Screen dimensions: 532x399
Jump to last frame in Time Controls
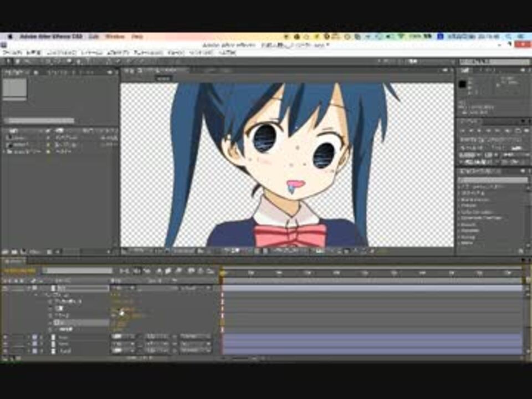498,131
